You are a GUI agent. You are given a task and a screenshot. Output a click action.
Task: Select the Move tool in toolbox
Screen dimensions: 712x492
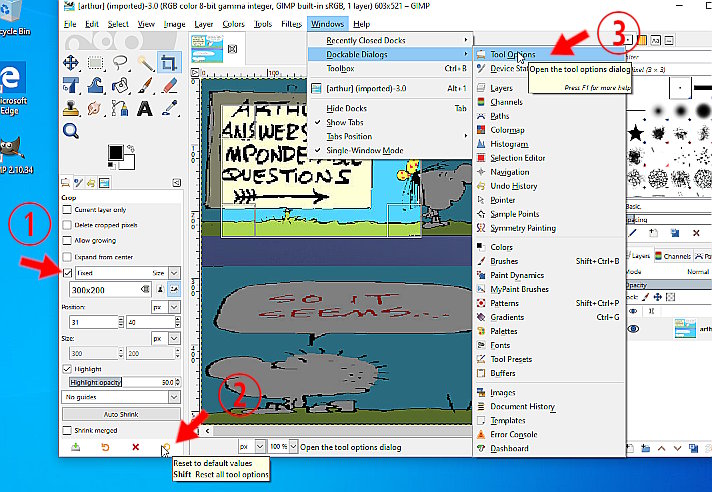click(71, 63)
